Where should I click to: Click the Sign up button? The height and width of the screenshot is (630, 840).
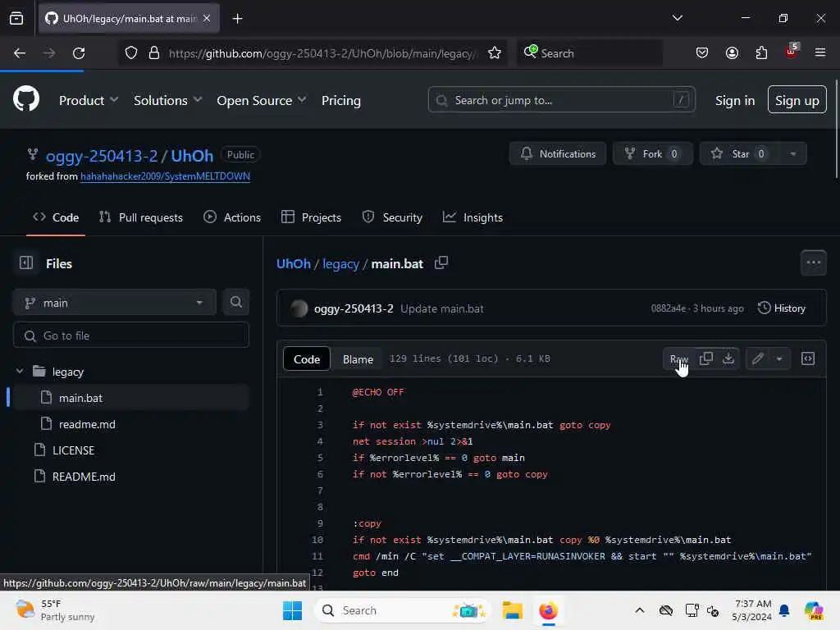[x=797, y=99]
